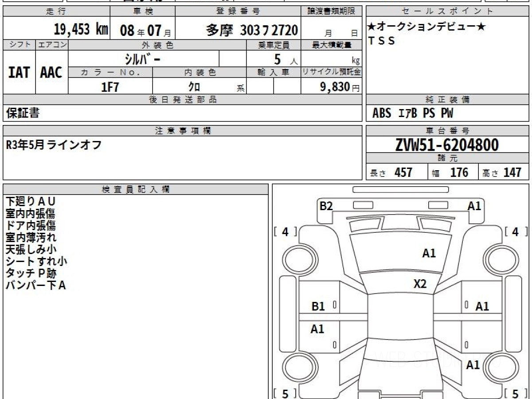Click the 諸元 header

coord(448,158)
